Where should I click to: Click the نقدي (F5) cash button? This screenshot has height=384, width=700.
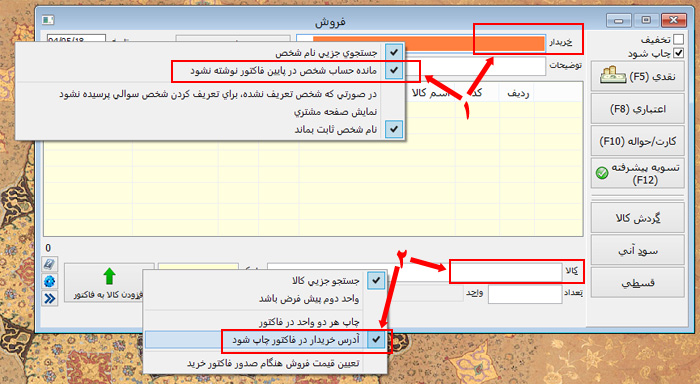(x=638, y=76)
